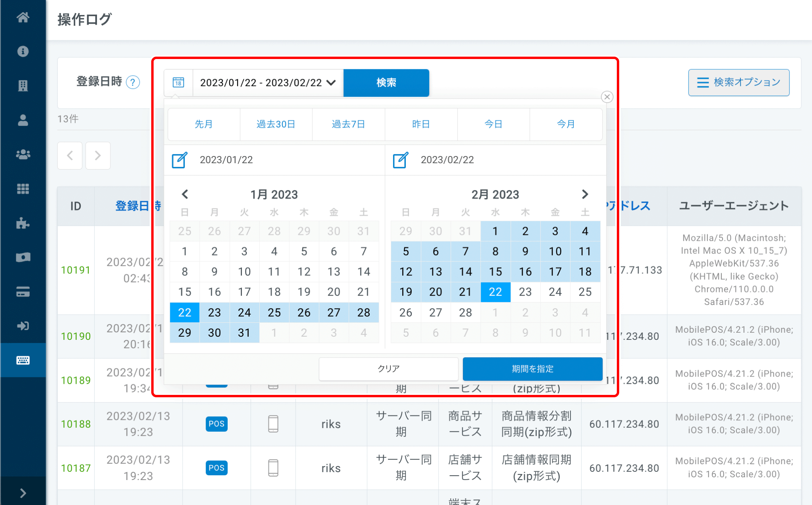Click the home icon in sidebar
Image resolution: width=812 pixels, height=505 pixels.
point(23,17)
